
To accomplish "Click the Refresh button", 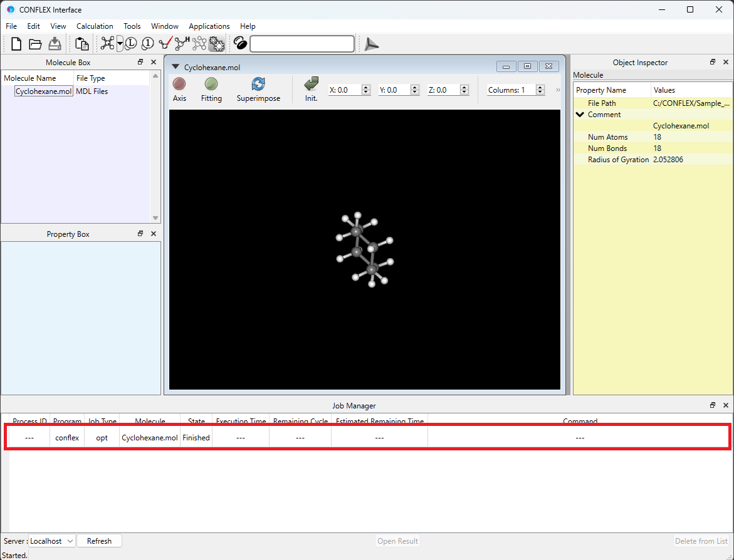I will coord(99,541).
